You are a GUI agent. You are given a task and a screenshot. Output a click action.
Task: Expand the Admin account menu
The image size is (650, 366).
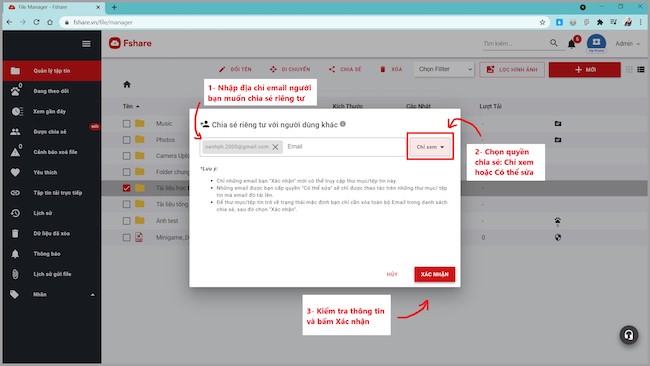coord(627,44)
